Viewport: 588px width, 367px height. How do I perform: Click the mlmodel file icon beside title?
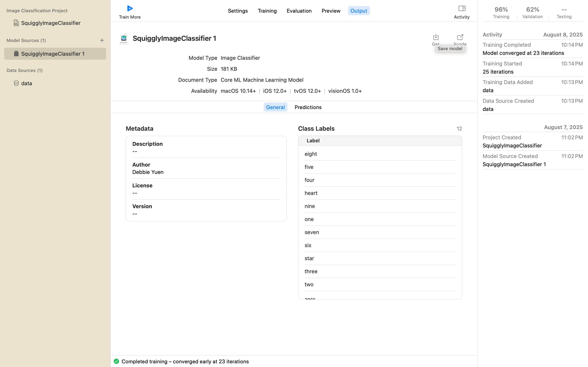click(124, 38)
